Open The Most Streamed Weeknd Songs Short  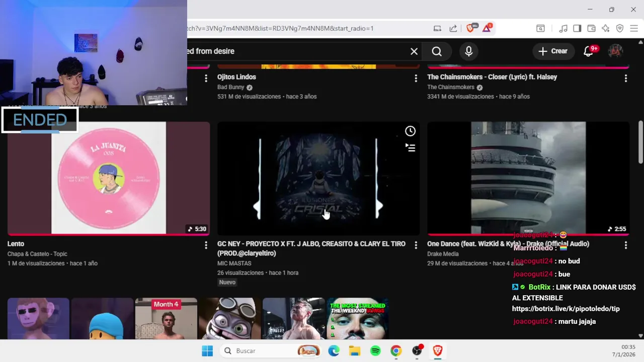[x=358, y=319]
